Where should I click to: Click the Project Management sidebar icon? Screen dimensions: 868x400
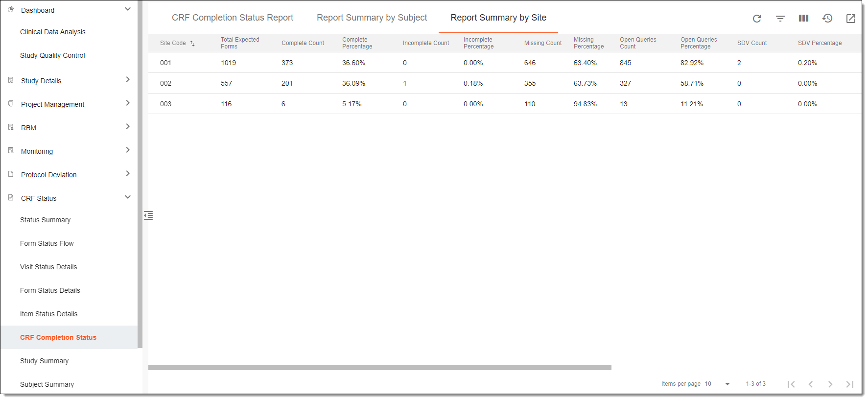click(11, 103)
